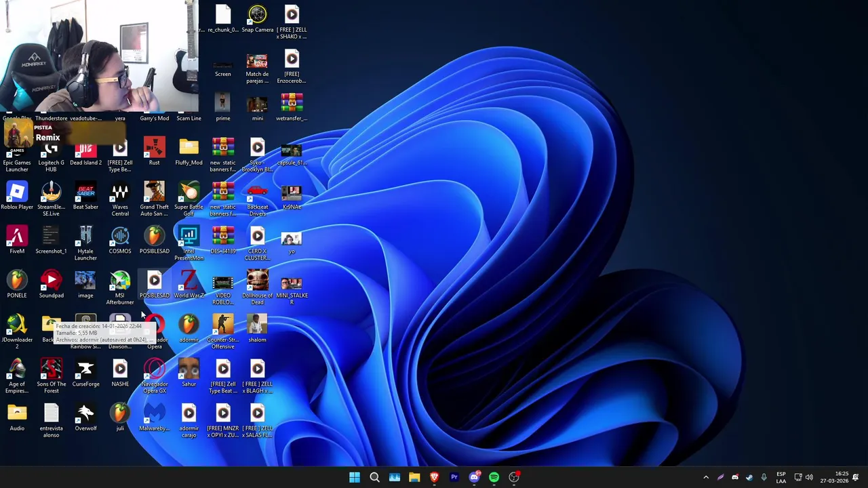Select the Snap Camera desktop icon
Viewport: 868px width, 488px height.
[x=257, y=19]
